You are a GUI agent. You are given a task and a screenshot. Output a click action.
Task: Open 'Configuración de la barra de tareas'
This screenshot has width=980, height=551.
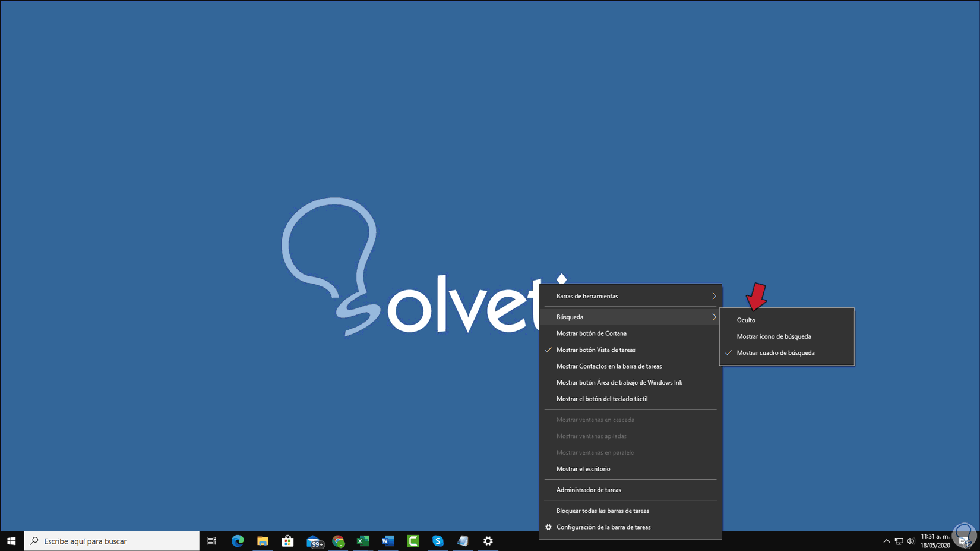tap(630, 527)
